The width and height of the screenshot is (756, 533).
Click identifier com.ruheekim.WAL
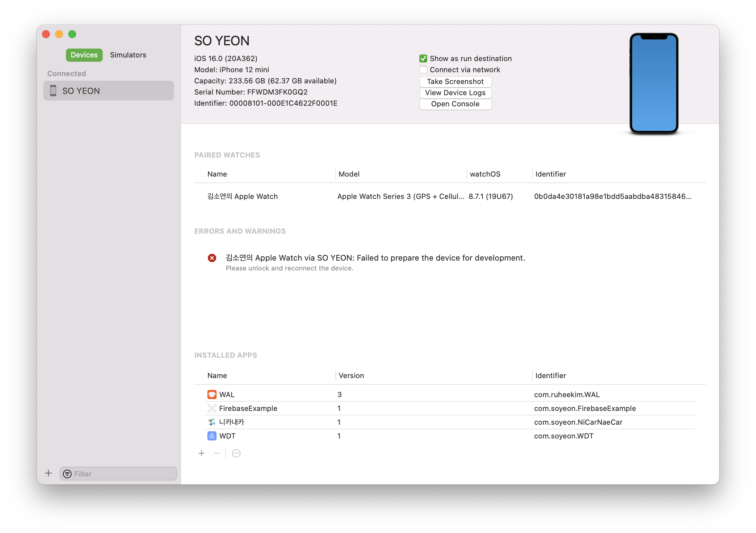click(x=566, y=394)
